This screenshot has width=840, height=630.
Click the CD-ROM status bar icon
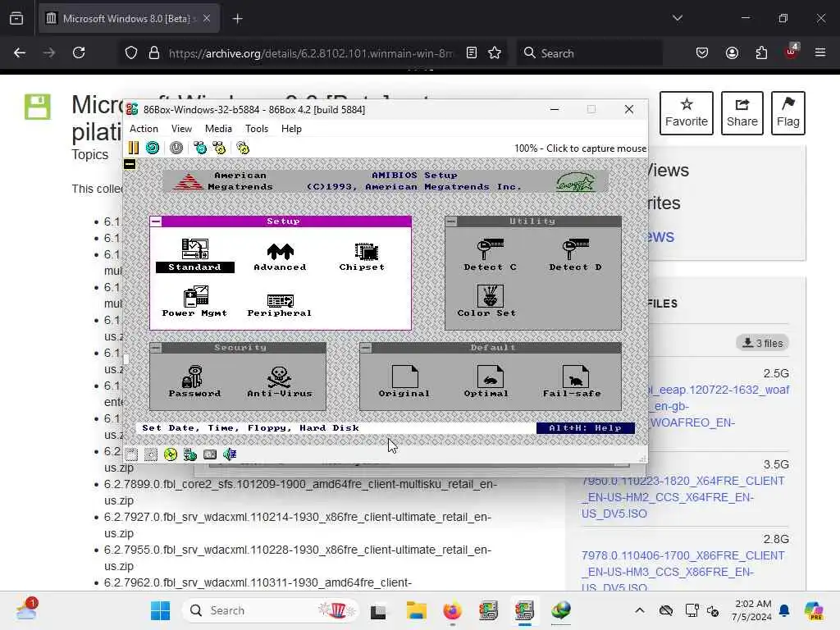[171, 454]
